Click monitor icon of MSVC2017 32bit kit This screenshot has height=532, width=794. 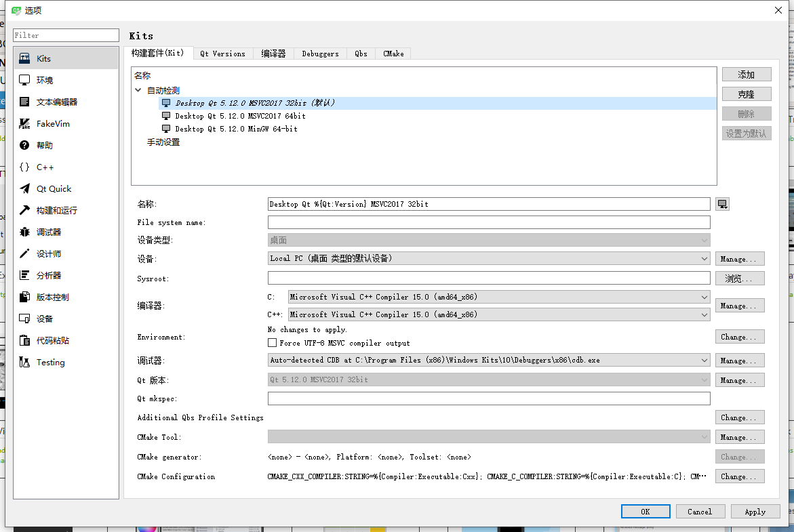[x=166, y=103]
